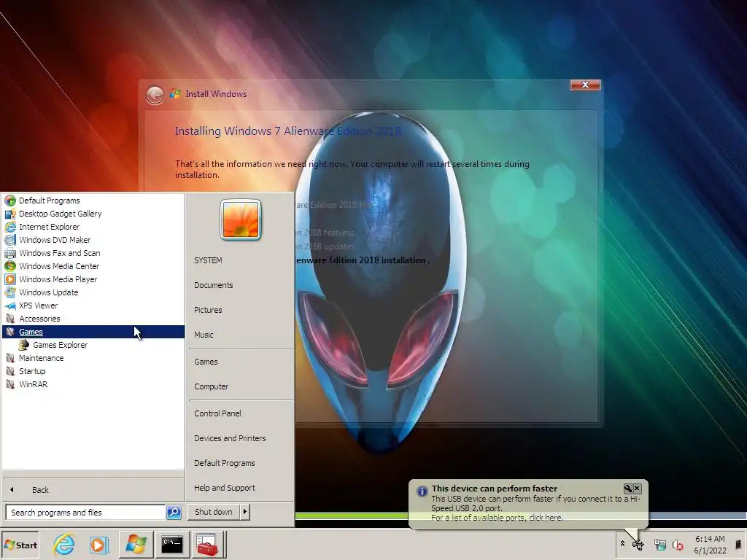The height and width of the screenshot is (560, 747).
Task: Open the command prompt taskbar item
Action: 172,544
